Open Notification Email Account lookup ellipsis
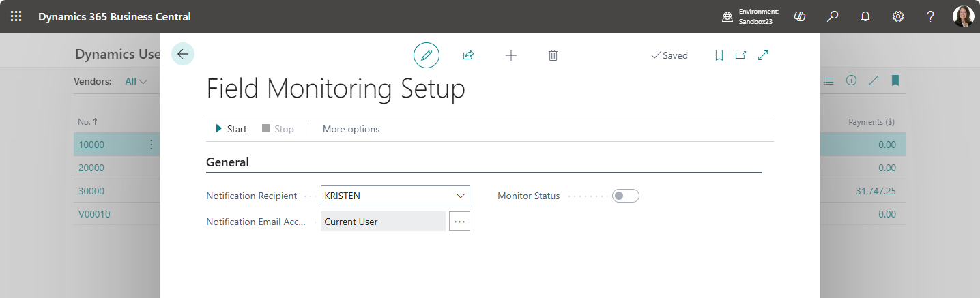The width and height of the screenshot is (980, 298). coord(459,222)
